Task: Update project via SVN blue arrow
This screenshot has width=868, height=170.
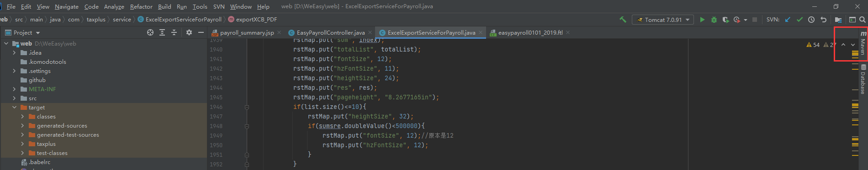Action: point(788,20)
